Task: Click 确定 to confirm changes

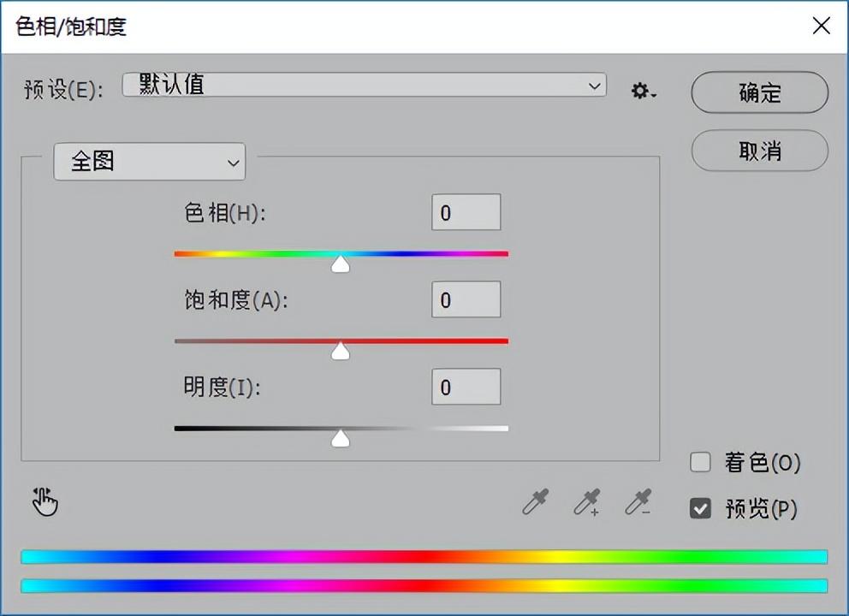Action: [760, 92]
